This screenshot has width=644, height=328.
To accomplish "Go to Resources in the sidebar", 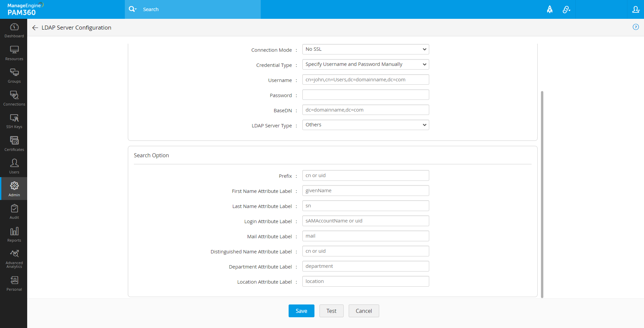I will [x=14, y=53].
